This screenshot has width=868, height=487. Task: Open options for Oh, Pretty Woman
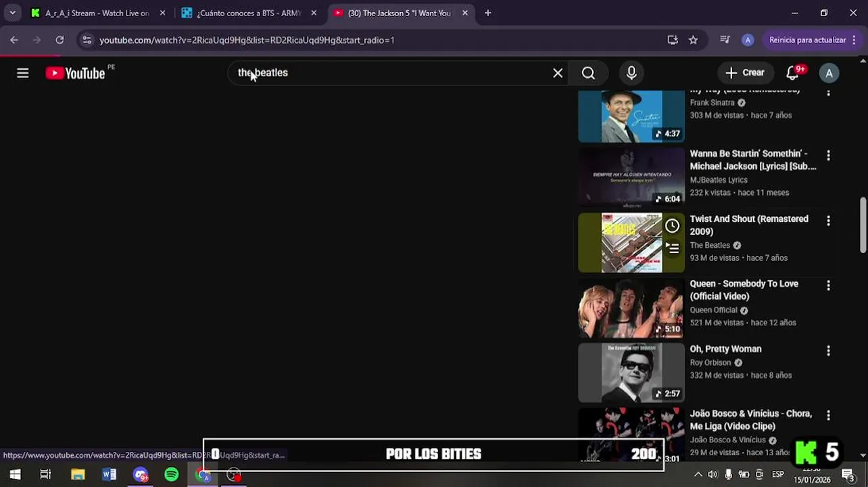(828, 350)
